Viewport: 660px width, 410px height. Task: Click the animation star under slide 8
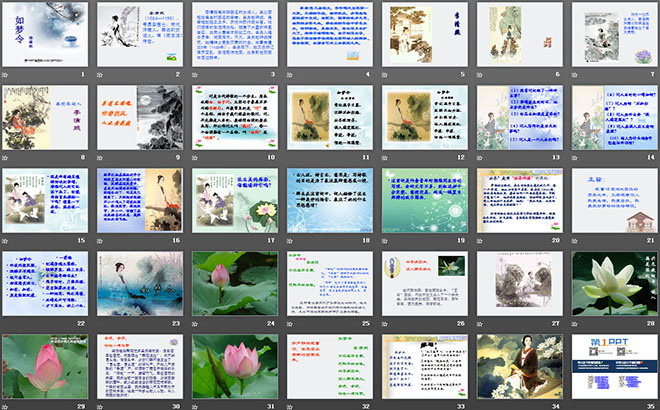[x=5, y=158]
